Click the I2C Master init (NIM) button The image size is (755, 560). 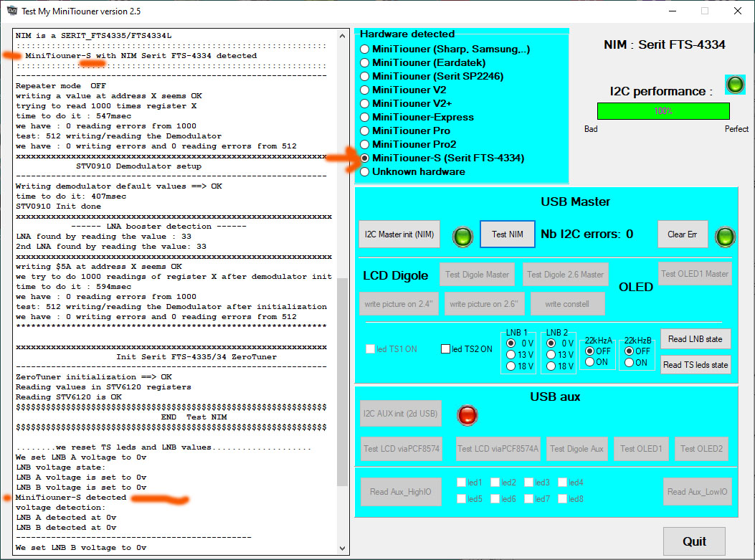pyautogui.click(x=399, y=234)
